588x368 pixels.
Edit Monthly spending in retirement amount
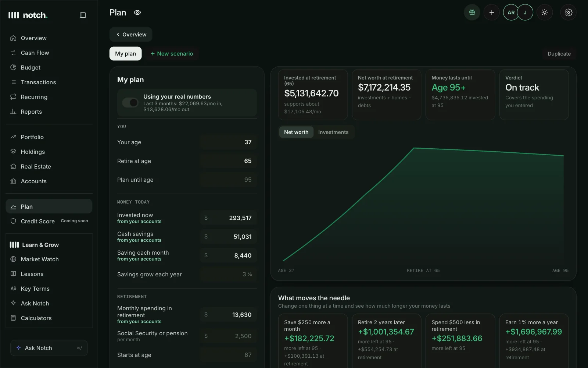[229, 315]
